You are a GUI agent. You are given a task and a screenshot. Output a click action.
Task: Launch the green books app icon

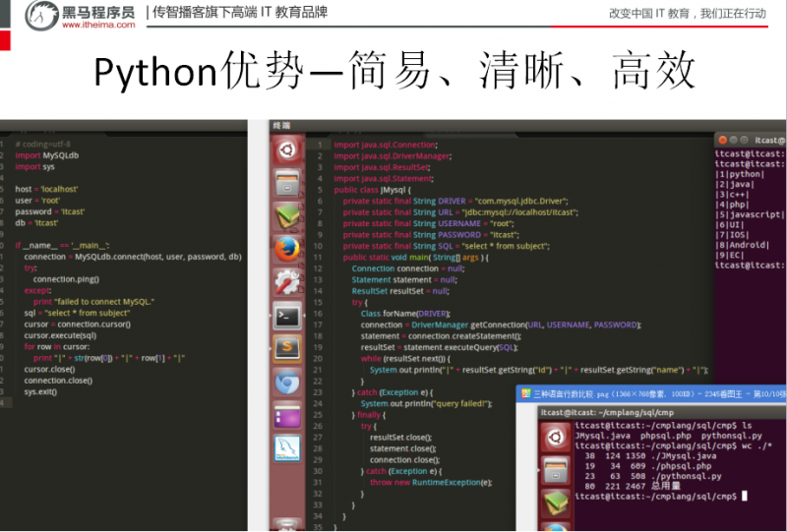[286, 215]
